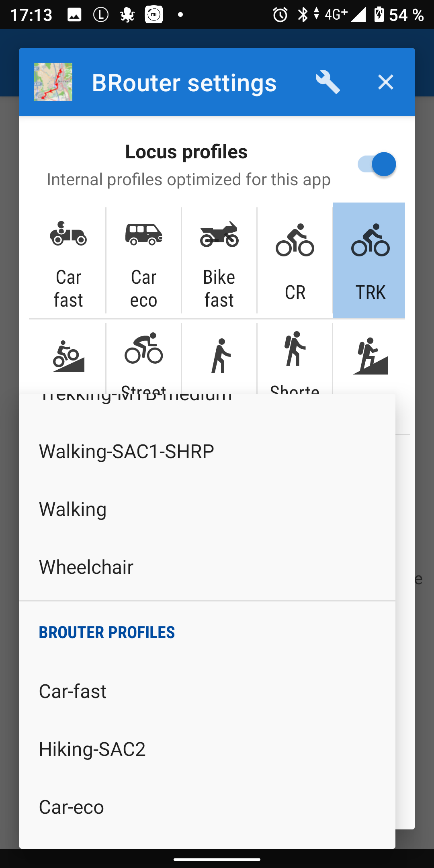The image size is (434, 868).
Task: Select the CR cycling profile
Action: 295,261
